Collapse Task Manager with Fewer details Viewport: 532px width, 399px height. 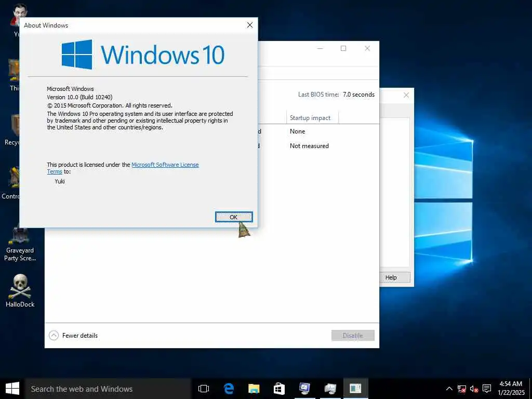(73, 336)
